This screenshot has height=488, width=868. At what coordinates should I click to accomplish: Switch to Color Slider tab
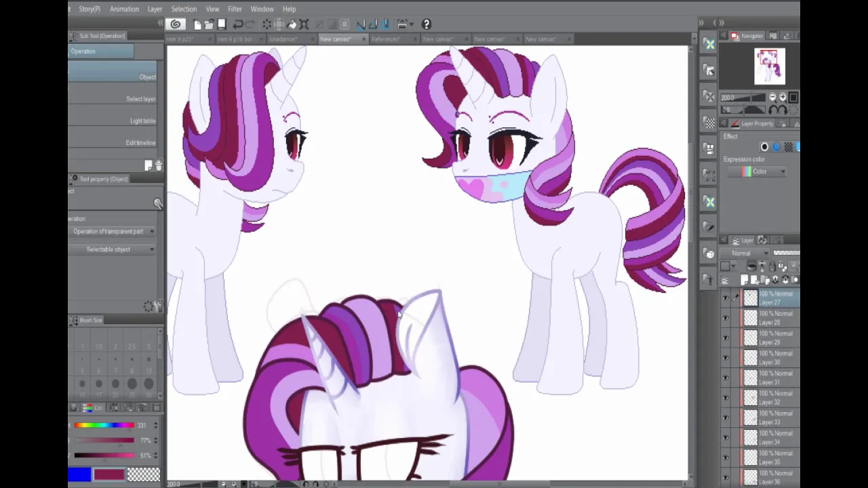pyautogui.click(x=94, y=407)
